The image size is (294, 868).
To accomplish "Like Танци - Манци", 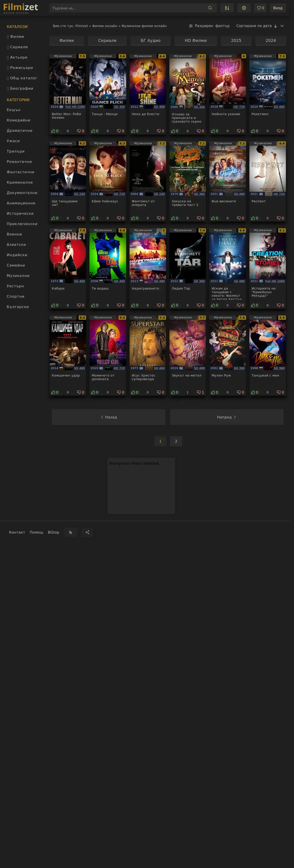I will pos(95,131).
